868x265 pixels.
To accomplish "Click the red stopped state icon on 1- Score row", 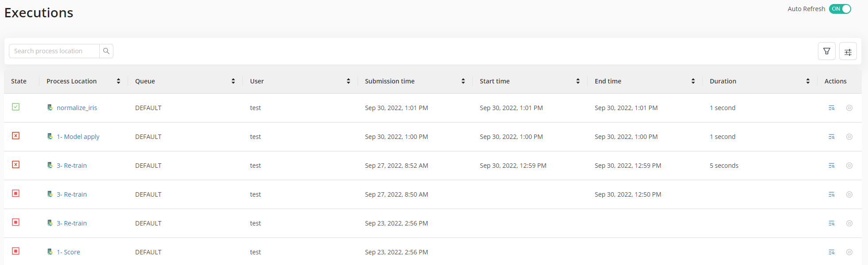I will coord(16,251).
